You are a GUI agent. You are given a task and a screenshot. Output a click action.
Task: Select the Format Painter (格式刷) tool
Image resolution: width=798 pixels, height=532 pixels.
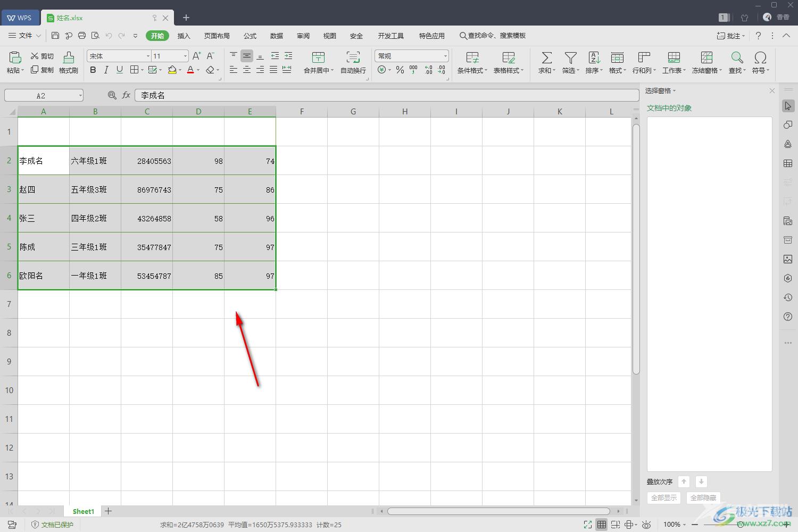(x=69, y=63)
